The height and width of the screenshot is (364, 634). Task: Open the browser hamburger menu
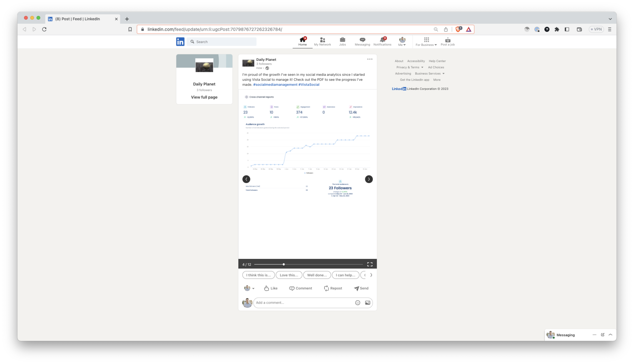pyautogui.click(x=609, y=29)
